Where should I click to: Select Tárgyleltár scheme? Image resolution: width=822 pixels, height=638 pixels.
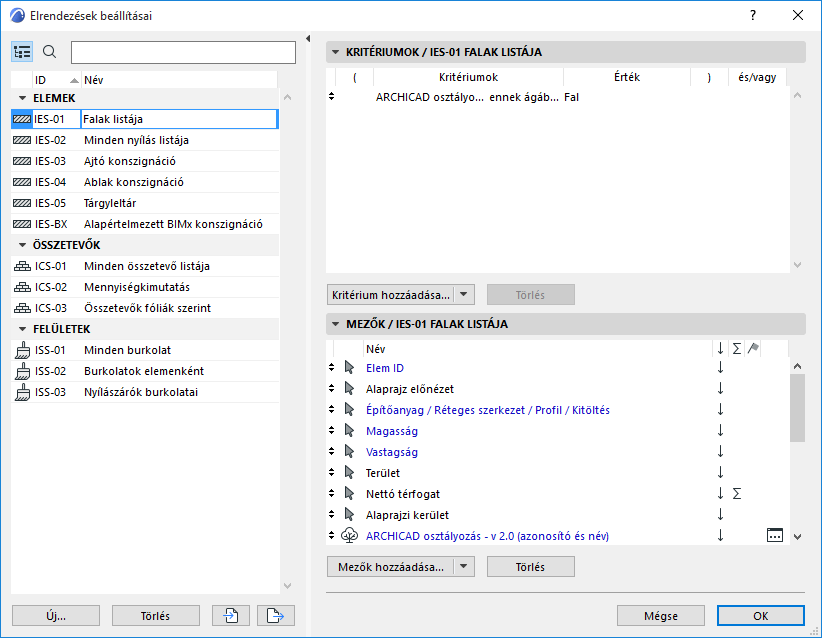(145, 203)
